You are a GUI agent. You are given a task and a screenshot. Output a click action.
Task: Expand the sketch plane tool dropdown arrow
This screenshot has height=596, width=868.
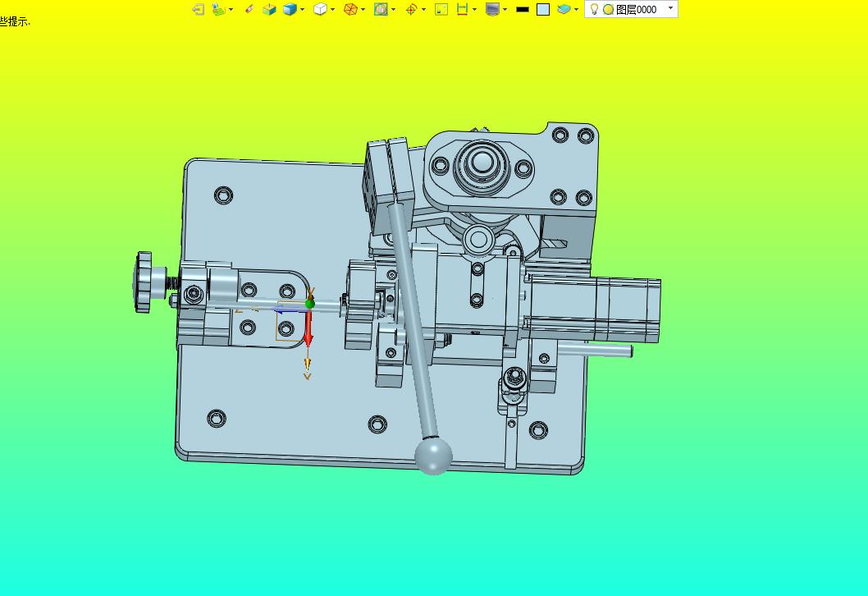pyautogui.click(x=231, y=9)
